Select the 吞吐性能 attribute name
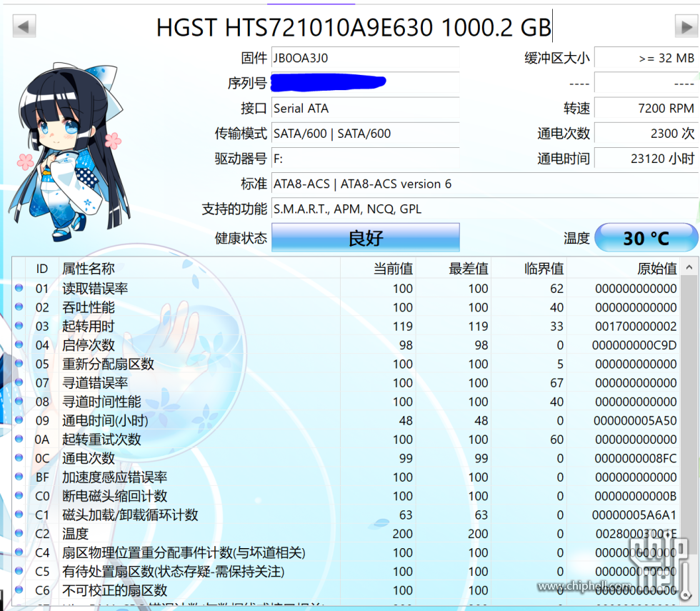The height and width of the screenshot is (611, 700). pyautogui.click(x=89, y=307)
